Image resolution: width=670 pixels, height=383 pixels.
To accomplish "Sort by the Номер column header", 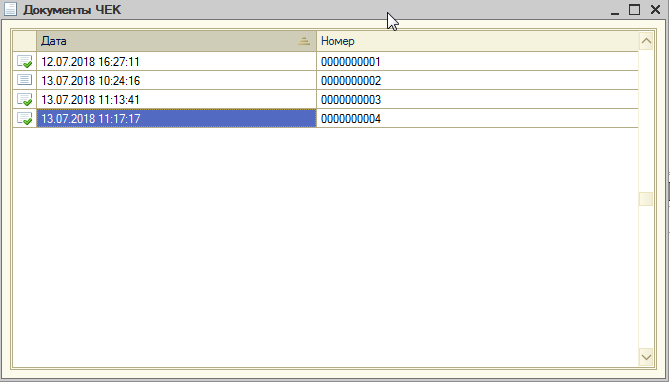I will [477, 41].
